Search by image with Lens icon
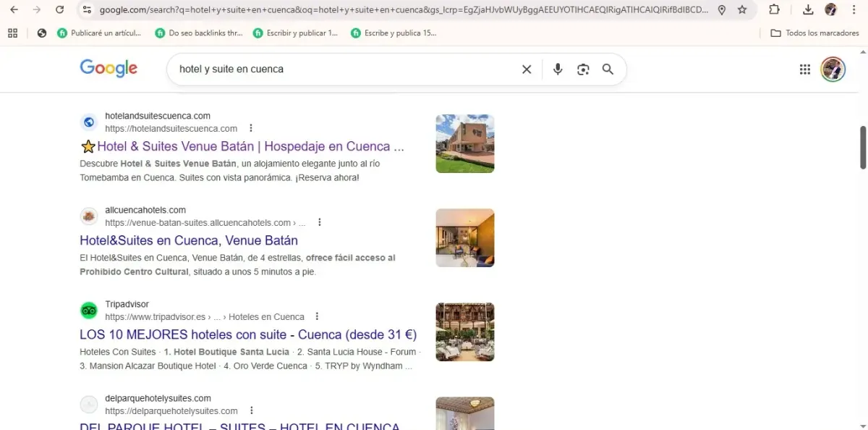The width and height of the screenshot is (868, 430). [583, 69]
